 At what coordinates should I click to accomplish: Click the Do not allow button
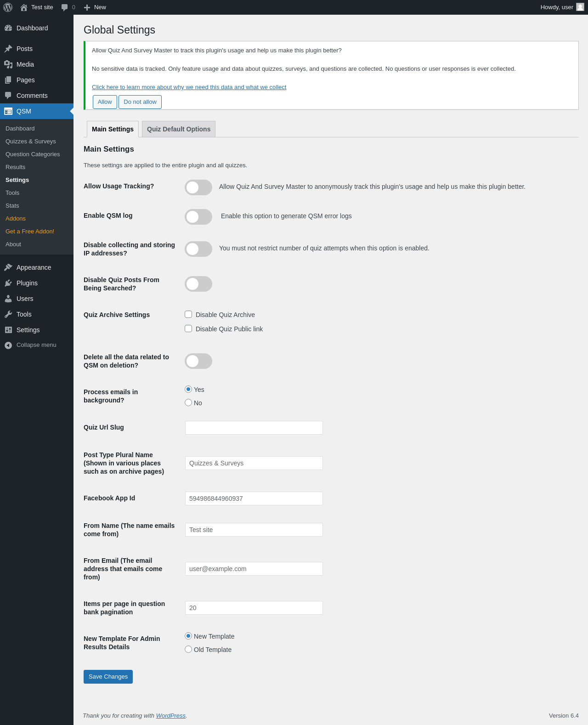[x=140, y=102]
